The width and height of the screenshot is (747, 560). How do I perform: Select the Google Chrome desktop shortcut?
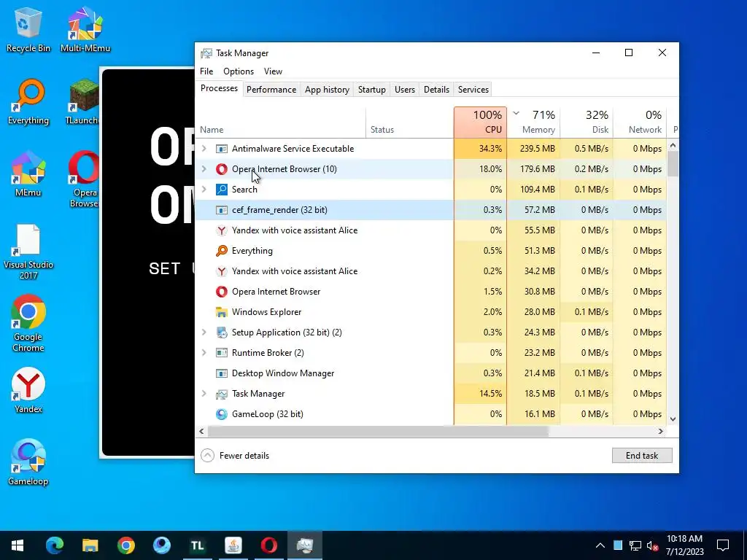pos(28,324)
